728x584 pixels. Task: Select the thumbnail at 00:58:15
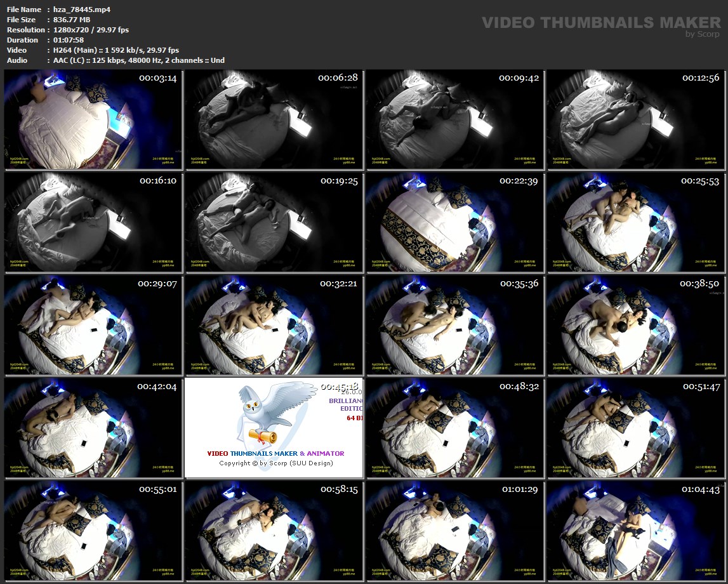coord(274,531)
